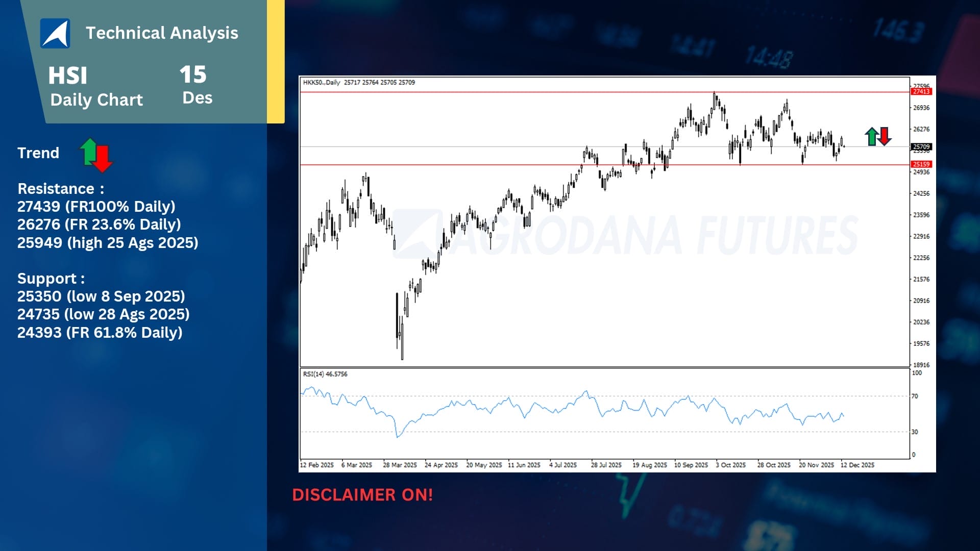This screenshot has width=980, height=551.
Task: Click the Technical Analysis heading
Action: (x=162, y=33)
